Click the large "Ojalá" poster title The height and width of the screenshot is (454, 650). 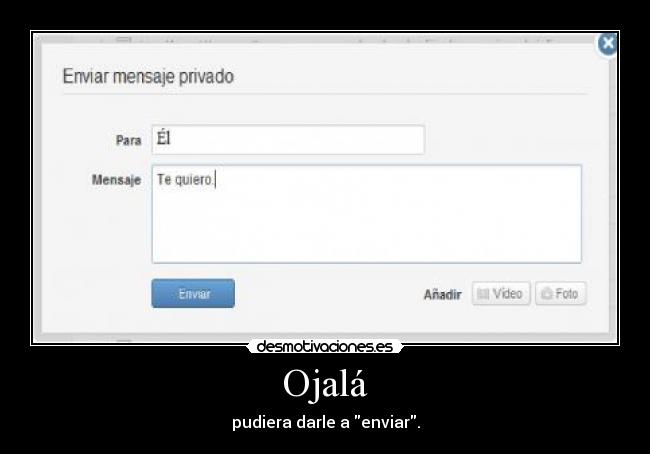325,384
